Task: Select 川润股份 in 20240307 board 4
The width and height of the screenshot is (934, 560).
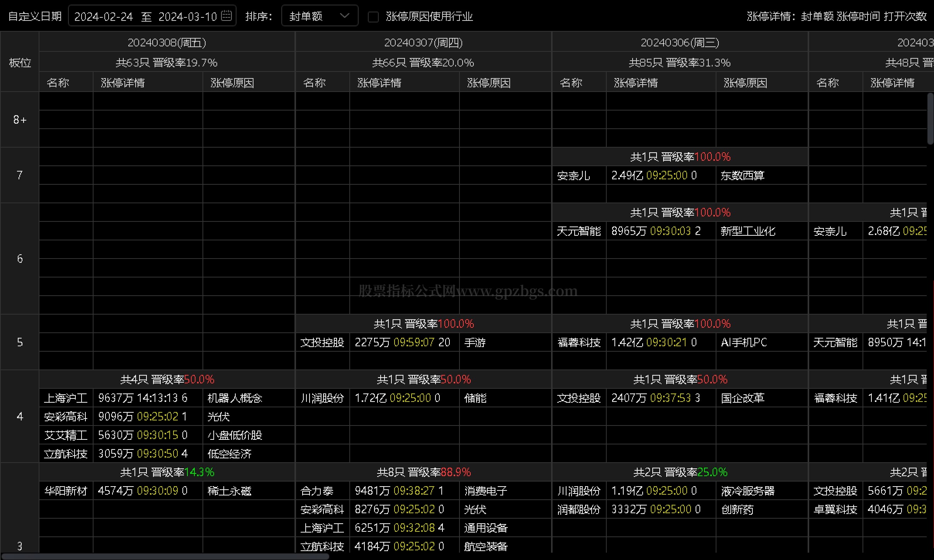Action: pyautogui.click(x=323, y=398)
